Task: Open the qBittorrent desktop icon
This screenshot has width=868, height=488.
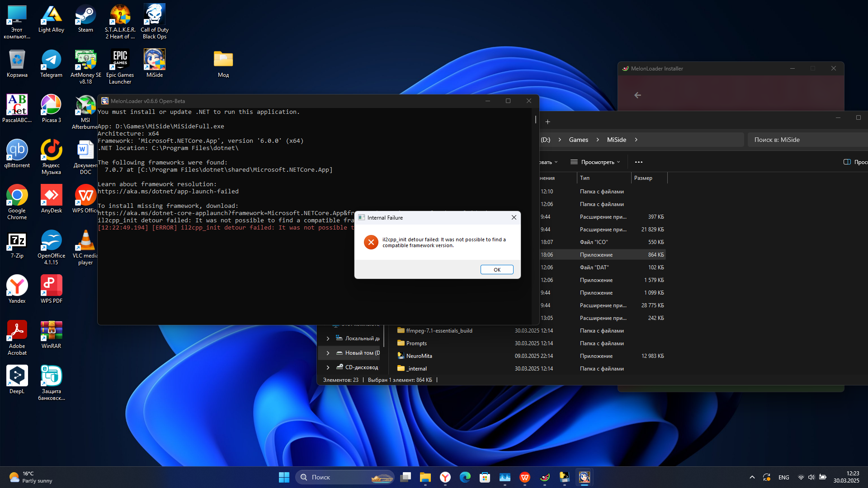Action: [x=17, y=154]
